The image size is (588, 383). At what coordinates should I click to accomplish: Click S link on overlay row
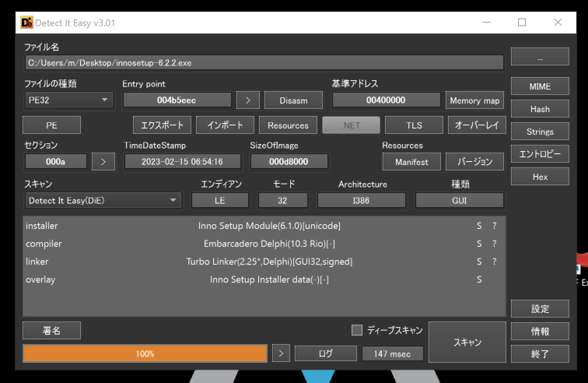(479, 279)
